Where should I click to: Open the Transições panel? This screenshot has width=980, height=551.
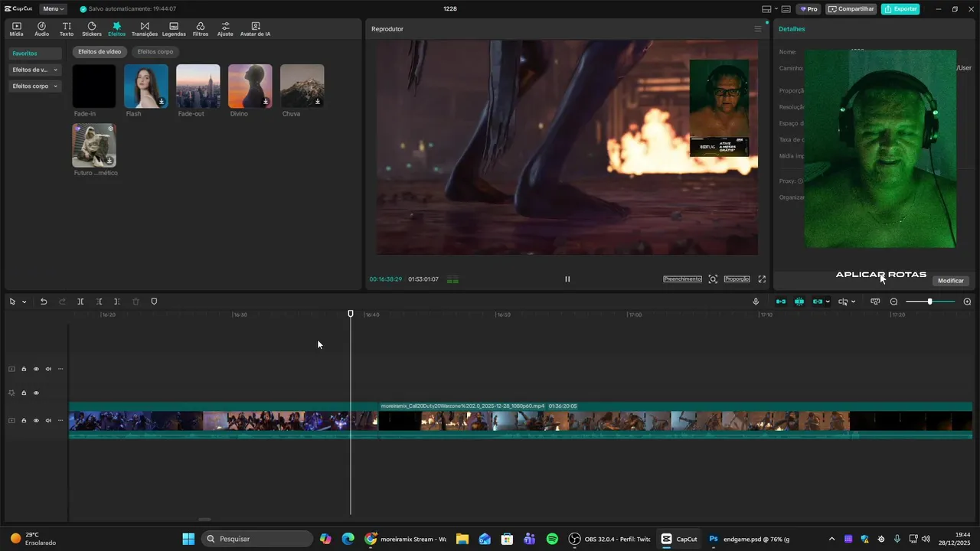click(x=145, y=29)
